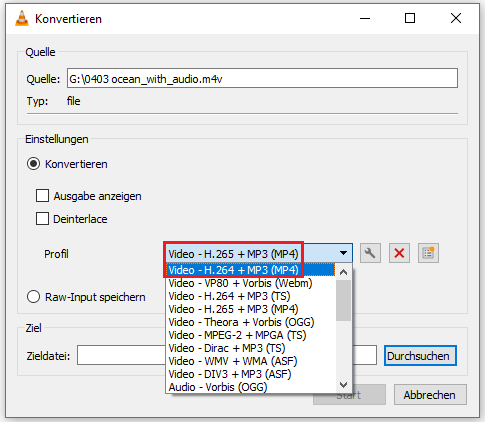Click the profile list scroll up arrow
Image resolution: width=485 pixels, height=422 pixels.
coord(343,272)
